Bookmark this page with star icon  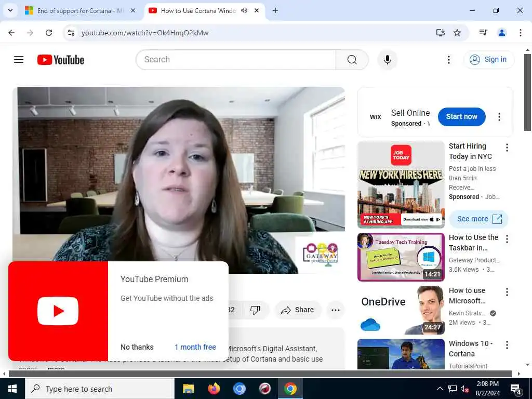pyautogui.click(x=457, y=33)
